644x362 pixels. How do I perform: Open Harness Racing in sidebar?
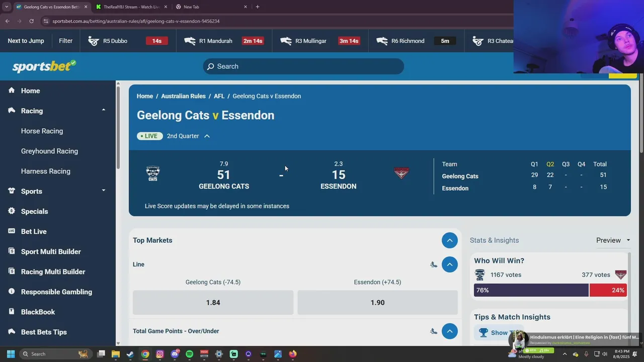click(45, 171)
